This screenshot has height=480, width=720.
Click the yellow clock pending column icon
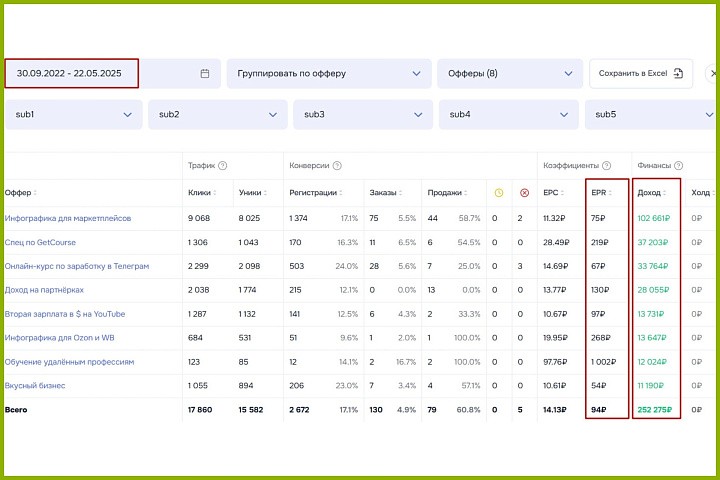pyautogui.click(x=499, y=193)
